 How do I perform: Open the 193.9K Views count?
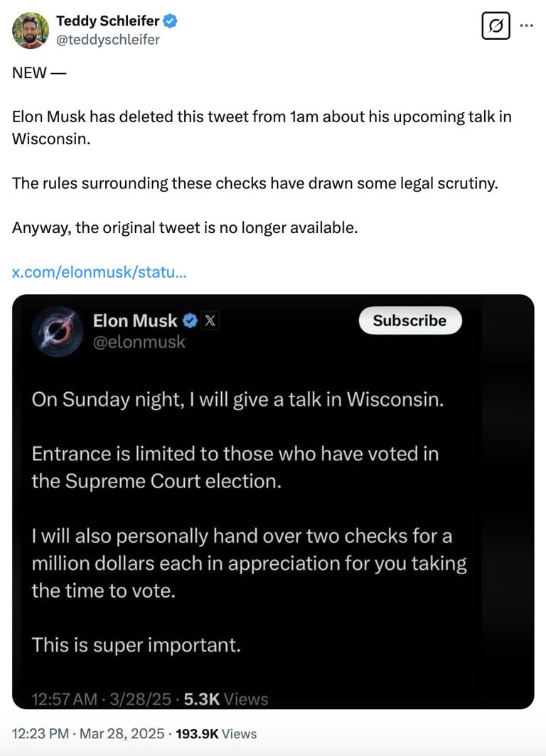[x=219, y=733]
